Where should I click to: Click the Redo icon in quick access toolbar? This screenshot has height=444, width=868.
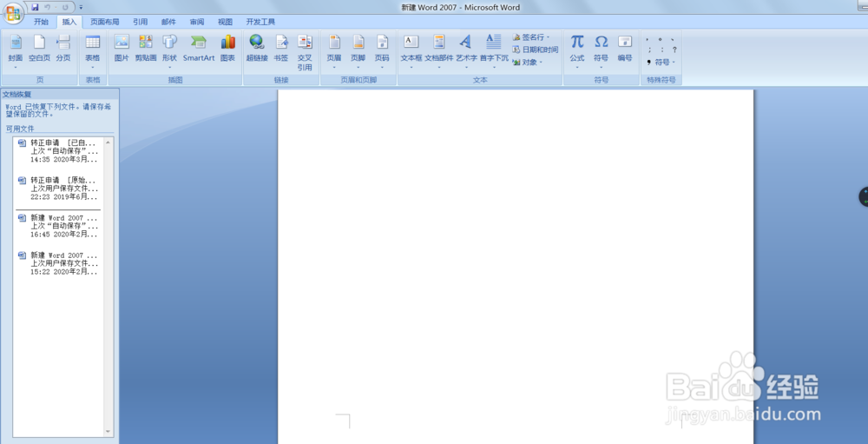click(66, 7)
